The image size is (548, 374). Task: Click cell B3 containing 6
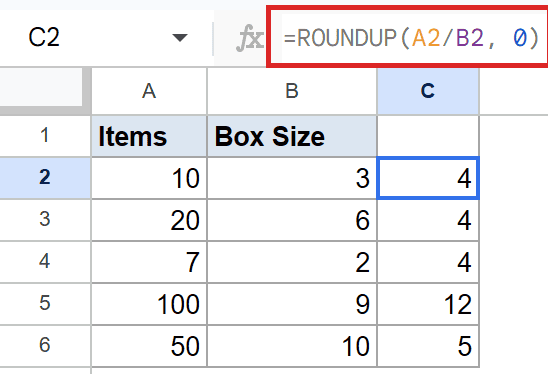[292, 220]
